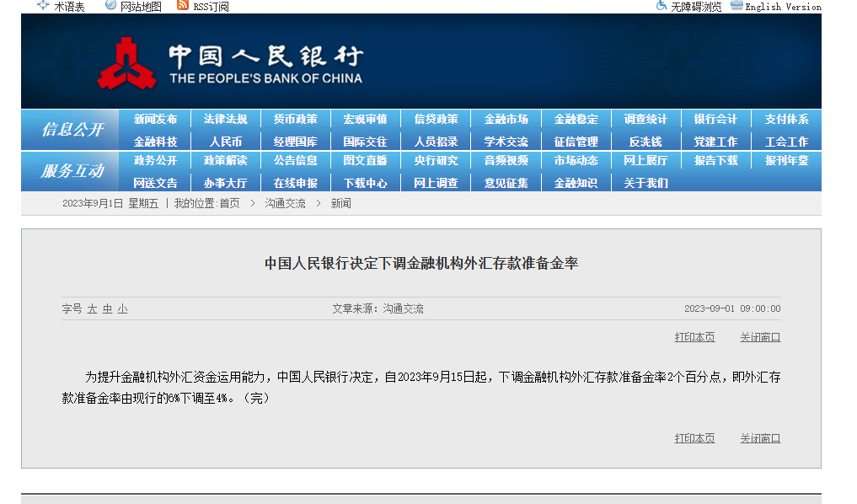Set font size to 小

[122, 309]
